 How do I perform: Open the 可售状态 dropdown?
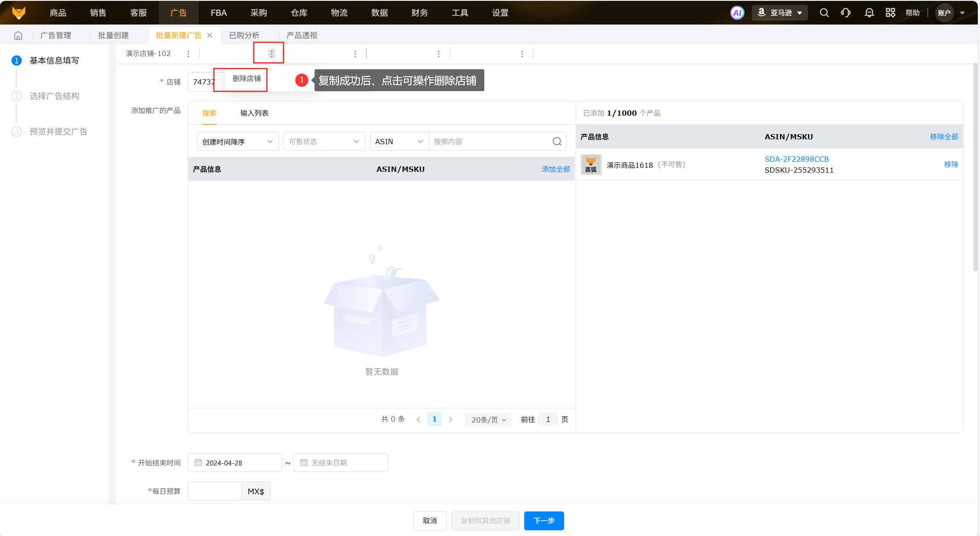[324, 142]
